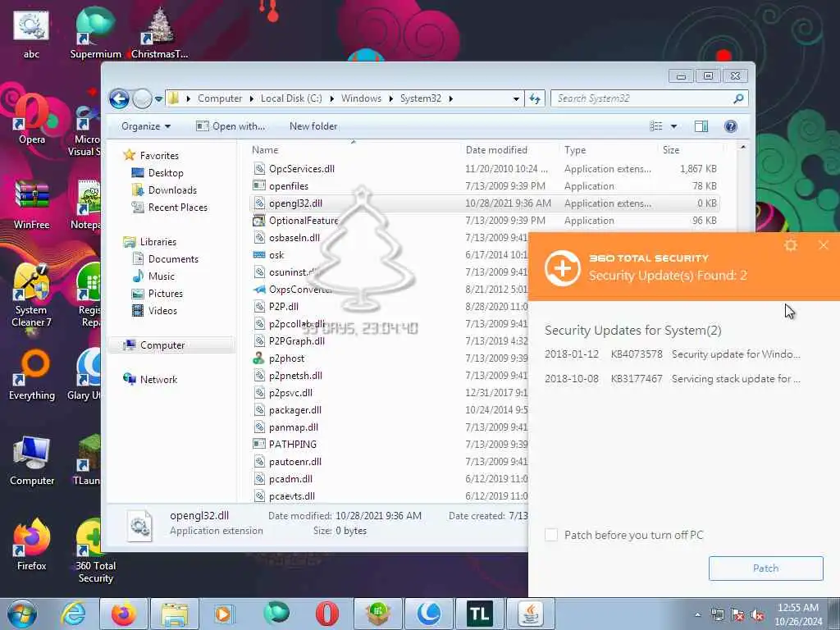This screenshot has height=630, width=840.
Task: Select the opengl32.dll file row
Action: click(x=484, y=203)
